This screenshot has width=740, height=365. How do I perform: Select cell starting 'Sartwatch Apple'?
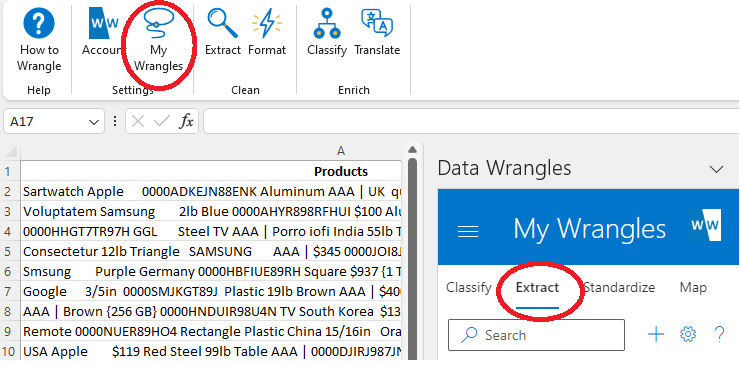(x=211, y=192)
